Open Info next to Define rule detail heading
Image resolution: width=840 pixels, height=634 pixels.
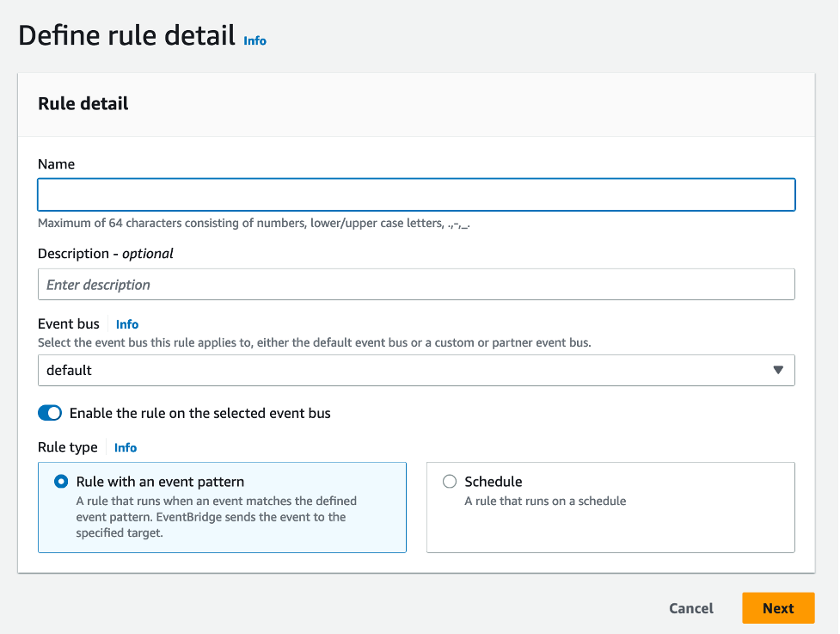(254, 40)
